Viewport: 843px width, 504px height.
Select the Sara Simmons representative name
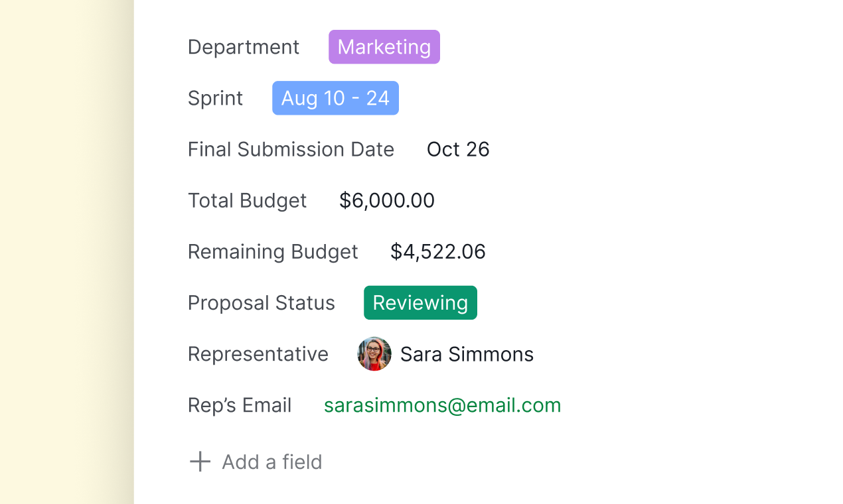(467, 354)
